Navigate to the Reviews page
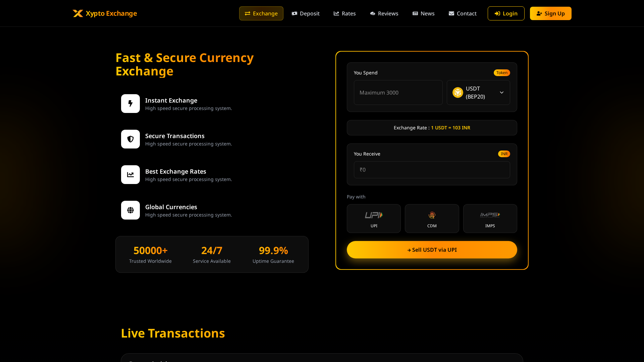 (x=384, y=13)
